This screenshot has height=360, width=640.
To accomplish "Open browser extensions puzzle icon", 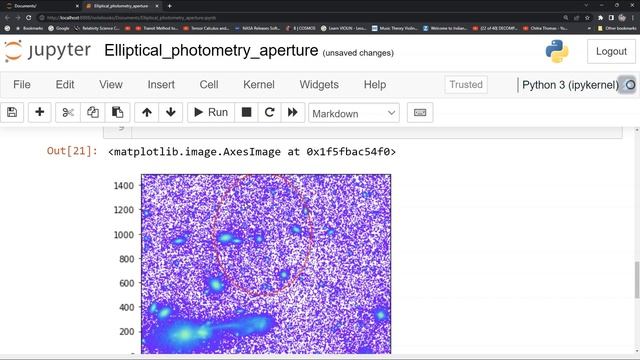I will (x=600, y=18).
